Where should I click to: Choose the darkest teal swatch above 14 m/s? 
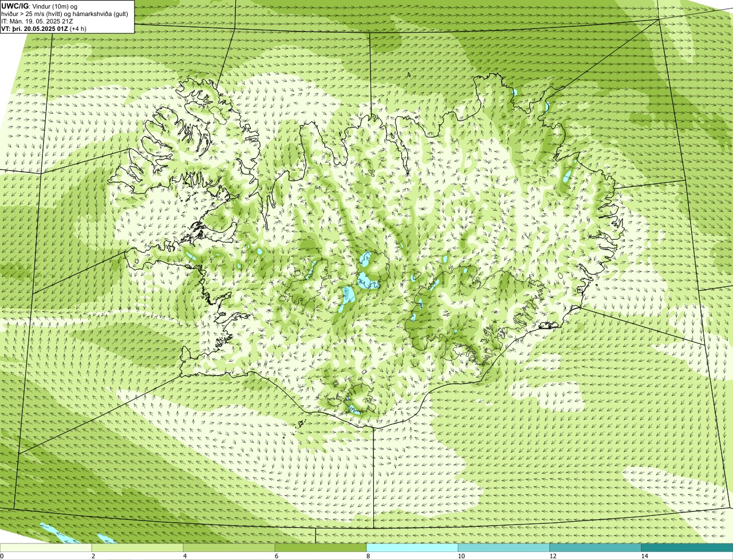[x=687, y=547]
